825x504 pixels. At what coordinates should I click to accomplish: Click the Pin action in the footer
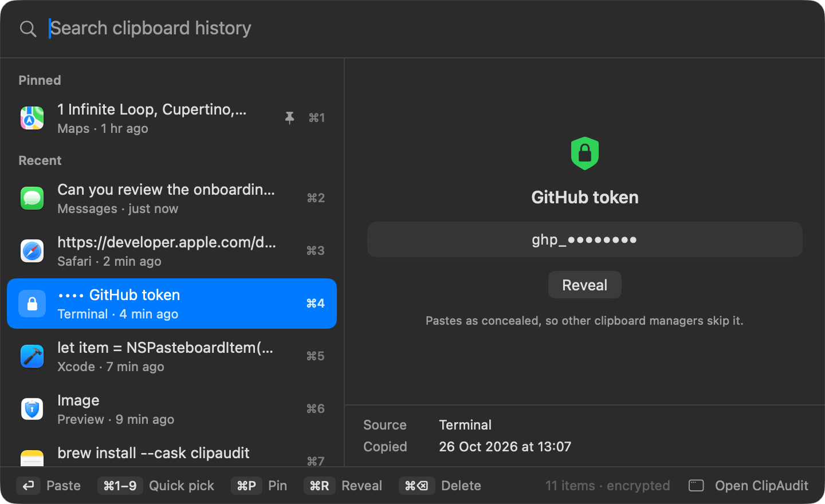[x=278, y=486]
